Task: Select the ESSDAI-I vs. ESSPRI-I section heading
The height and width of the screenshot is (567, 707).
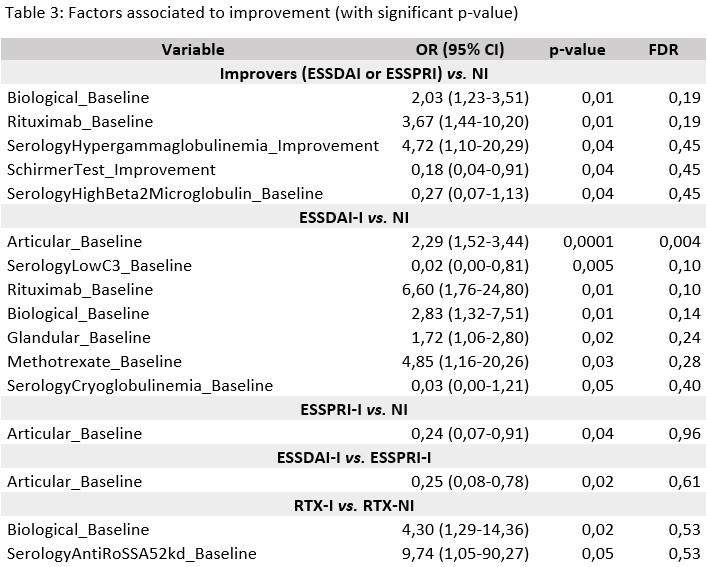Action: click(353, 457)
